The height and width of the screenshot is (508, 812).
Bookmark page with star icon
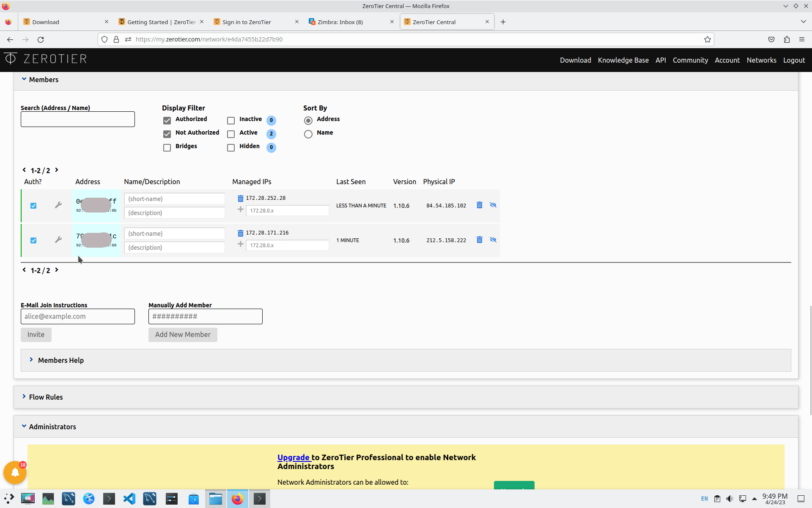coord(707,39)
